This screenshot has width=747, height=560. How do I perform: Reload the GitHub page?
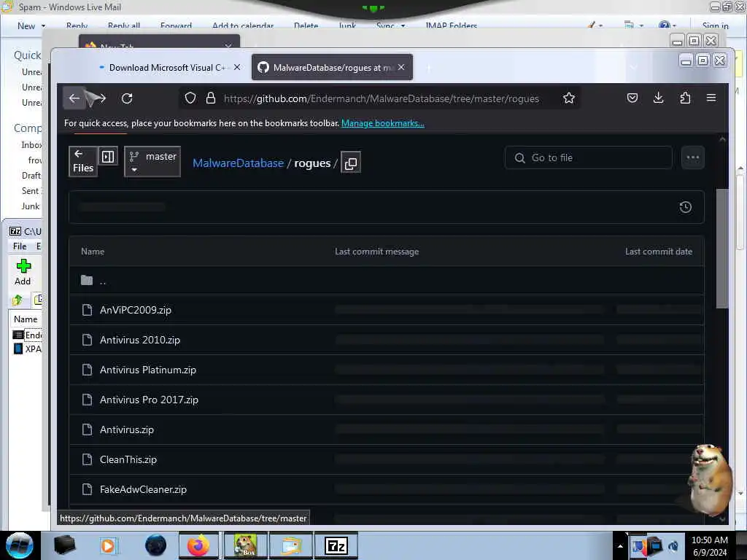(127, 98)
